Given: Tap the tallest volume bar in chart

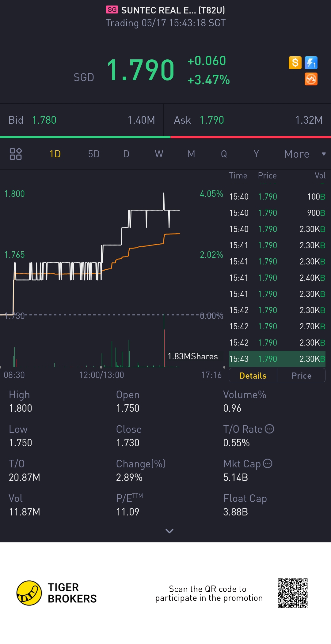Looking at the screenshot, I should point(164,340).
